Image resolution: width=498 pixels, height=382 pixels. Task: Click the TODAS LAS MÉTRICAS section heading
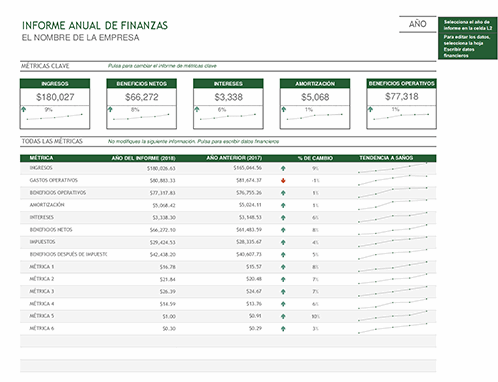click(52, 141)
